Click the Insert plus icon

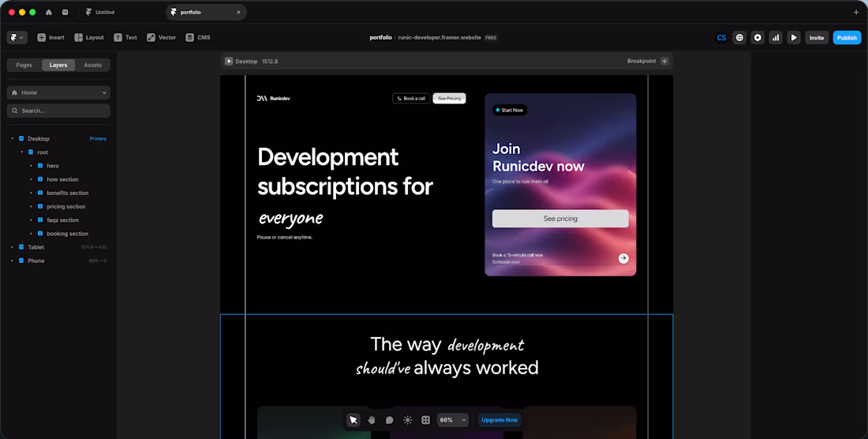point(42,38)
